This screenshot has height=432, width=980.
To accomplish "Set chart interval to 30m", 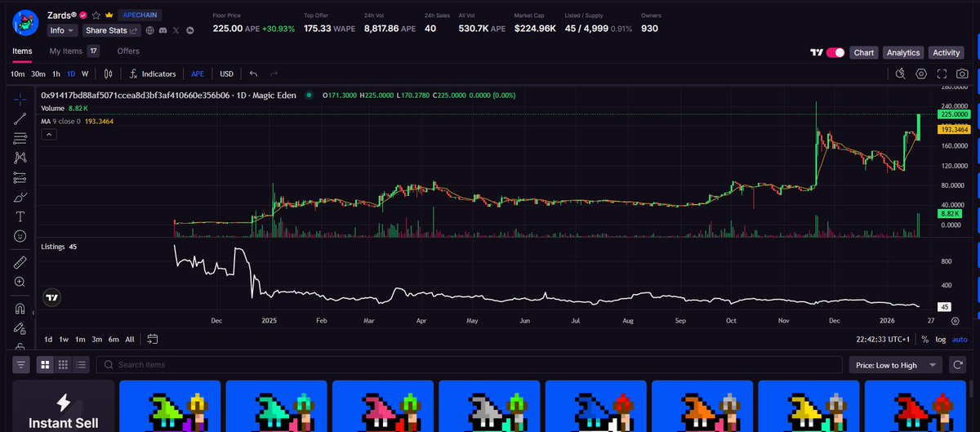I will coord(38,73).
